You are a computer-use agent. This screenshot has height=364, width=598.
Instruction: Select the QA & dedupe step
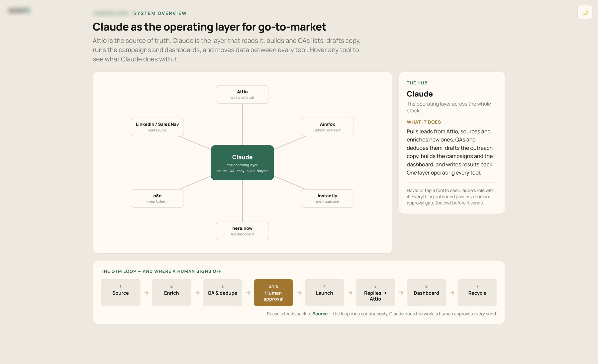(x=222, y=293)
